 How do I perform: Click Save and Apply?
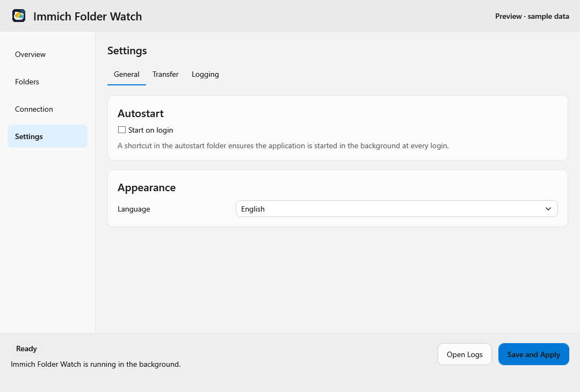pyautogui.click(x=533, y=354)
